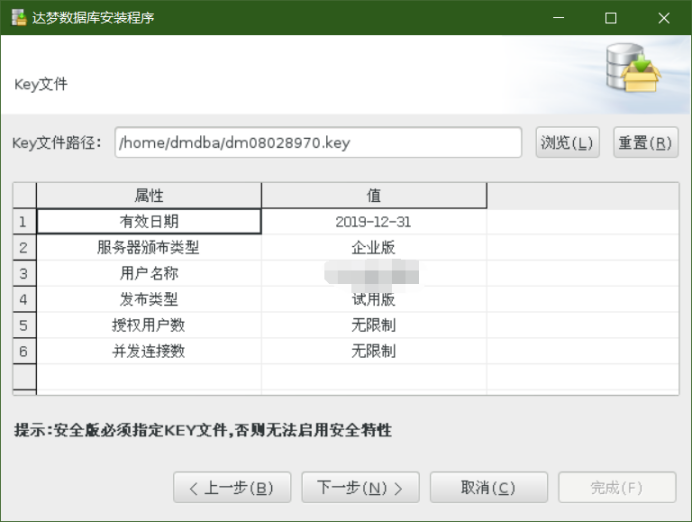Select the 无限制 value in 授权用户数 row
The width and height of the screenshot is (693, 522).
click(374, 325)
